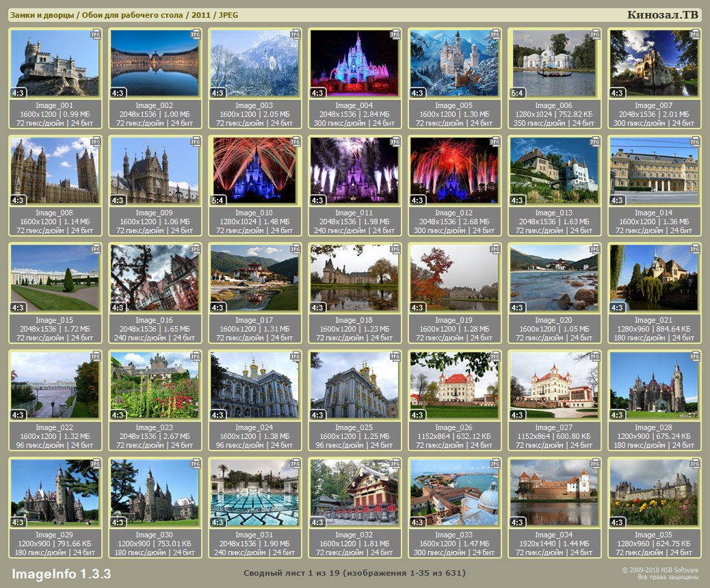Image resolution: width=710 pixels, height=588 pixels.
Task: Select the pink castle thumbnail Image_004
Action: pos(354,63)
